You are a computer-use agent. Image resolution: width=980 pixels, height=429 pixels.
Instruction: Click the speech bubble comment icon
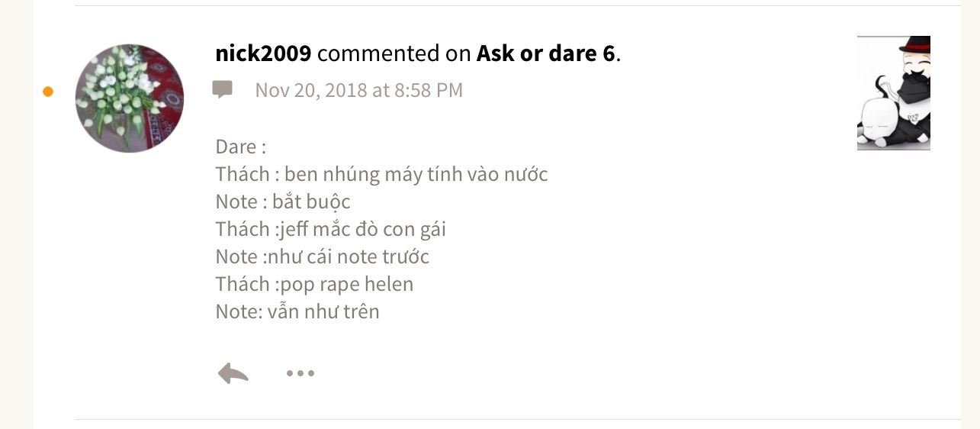(x=223, y=90)
